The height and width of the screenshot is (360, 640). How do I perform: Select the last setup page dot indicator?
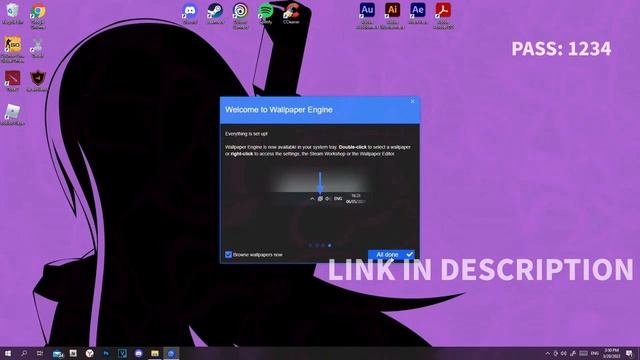[329, 245]
